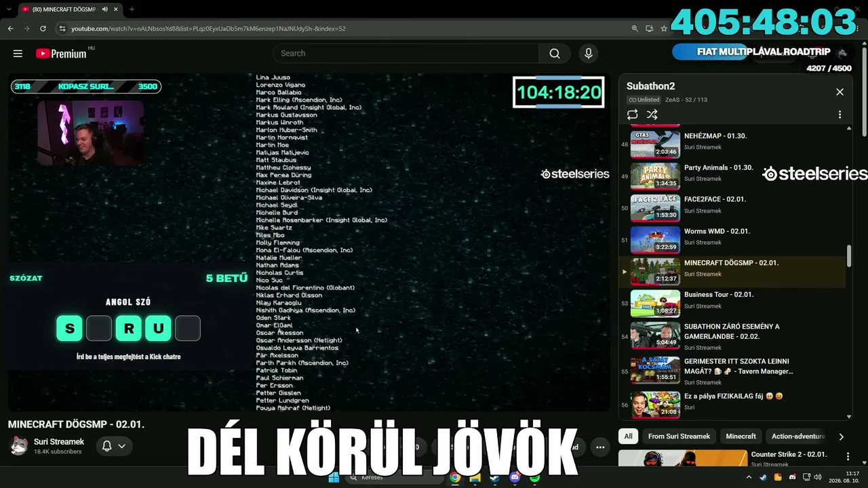Select the From Suri Streamek chip
The width and height of the screenshot is (868, 488).
[x=679, y=436]
